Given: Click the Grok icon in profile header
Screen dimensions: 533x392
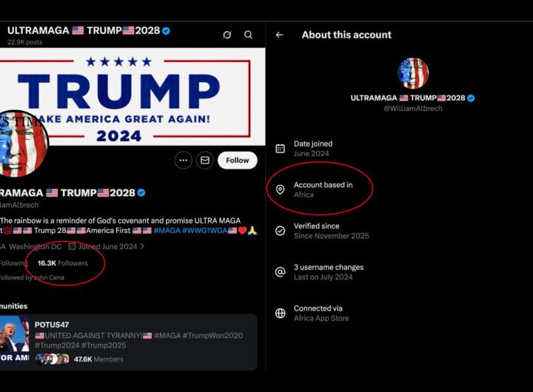Looking at the screenshot, I should (227, 35).
